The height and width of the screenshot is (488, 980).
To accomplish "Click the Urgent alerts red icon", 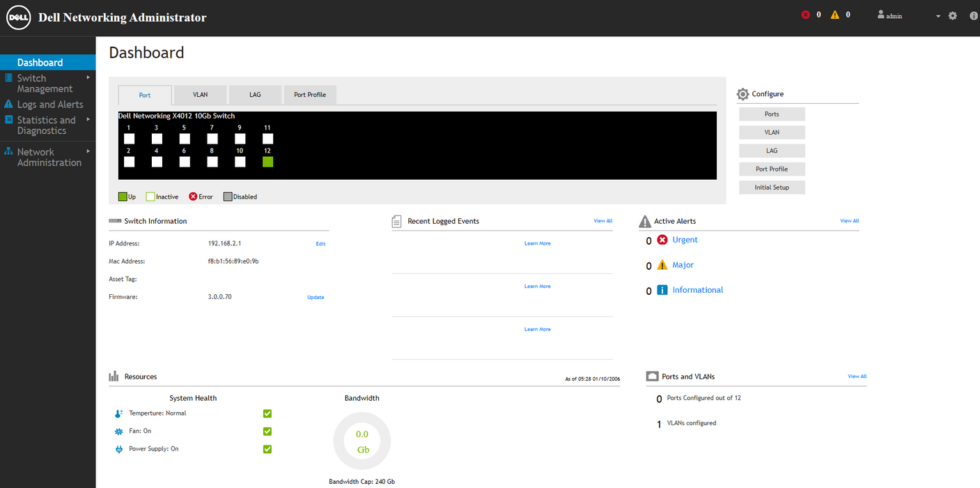I will point(662,240).
